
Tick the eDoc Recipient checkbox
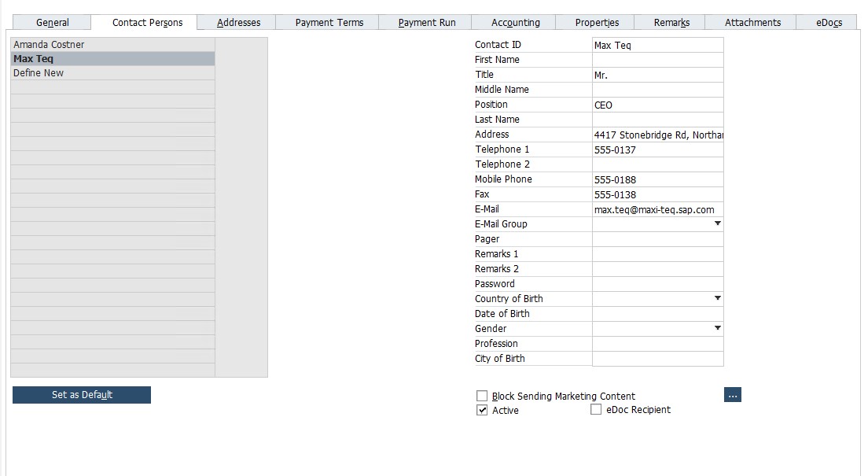(596, 409)
